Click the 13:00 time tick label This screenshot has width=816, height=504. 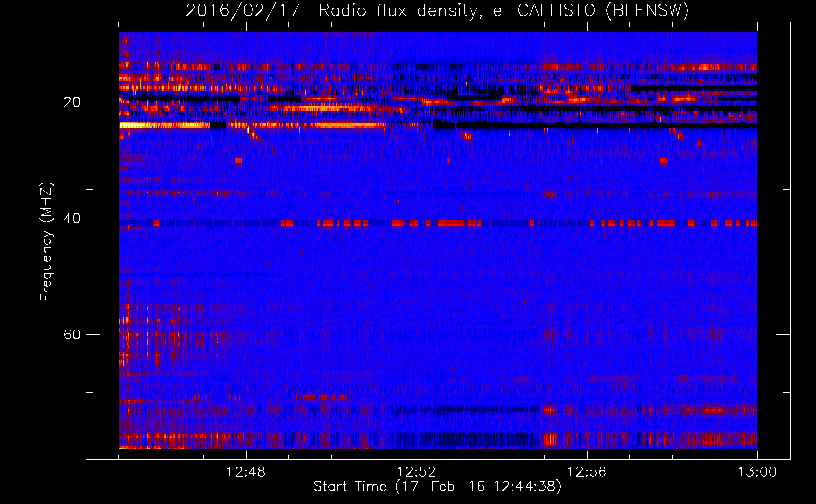757,472
